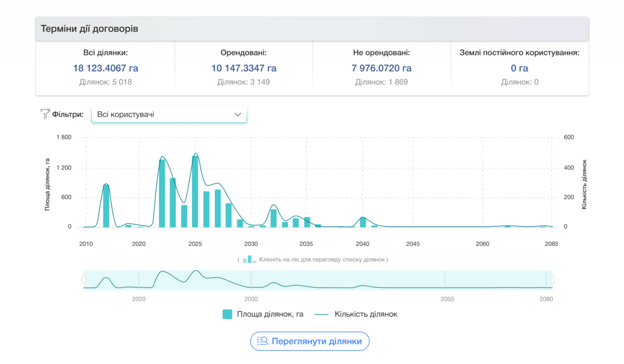Open the Всі користувачі dropdown

click(x=169, y=114)
